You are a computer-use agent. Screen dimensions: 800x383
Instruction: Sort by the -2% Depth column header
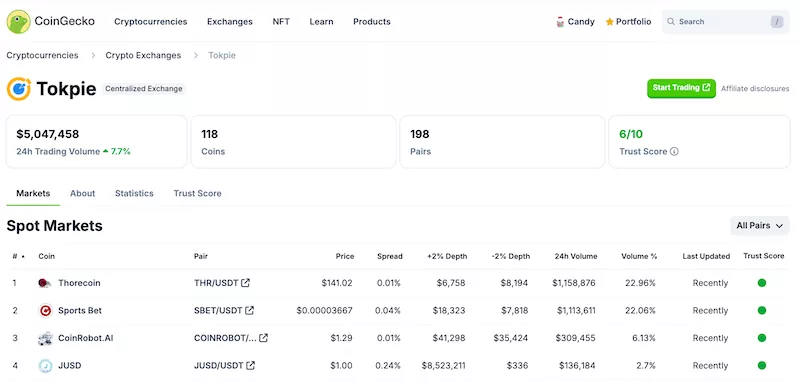click(x=511, y=257)
